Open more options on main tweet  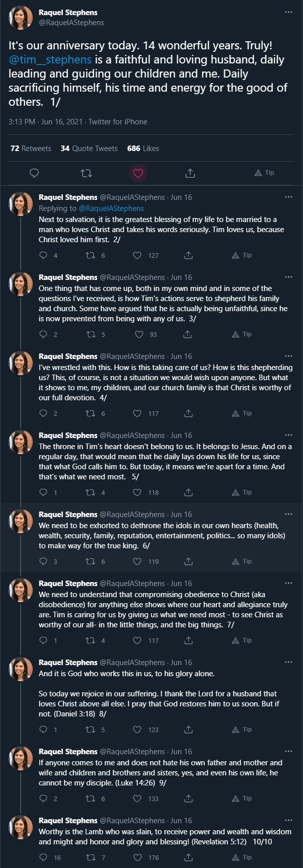(x=288, y=12)
